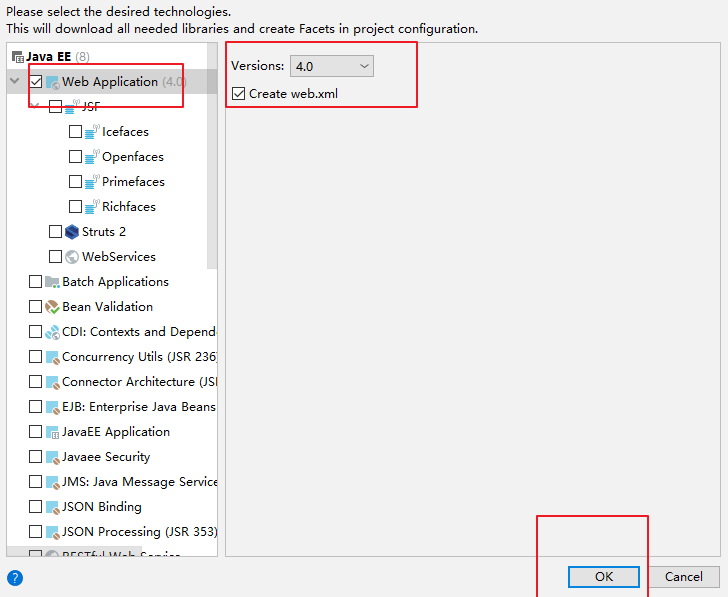728x597 pixels.
Task: Click the JSON Binding icon
Action: tap(52, 507)
